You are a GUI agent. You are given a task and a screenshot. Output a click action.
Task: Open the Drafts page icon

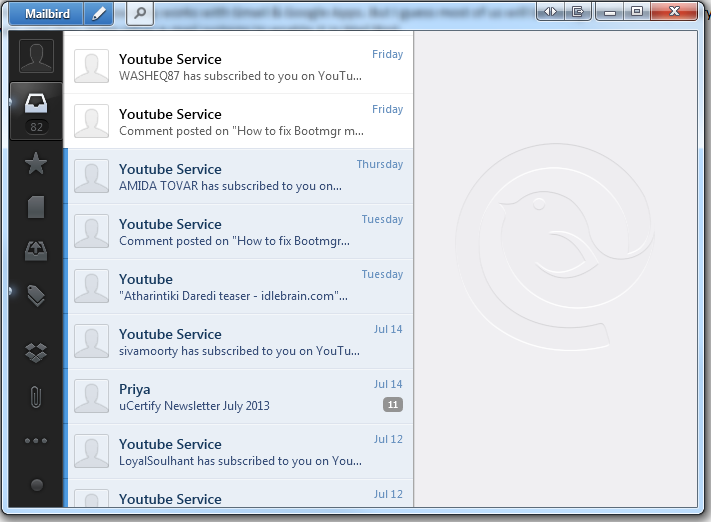point(36,207)
